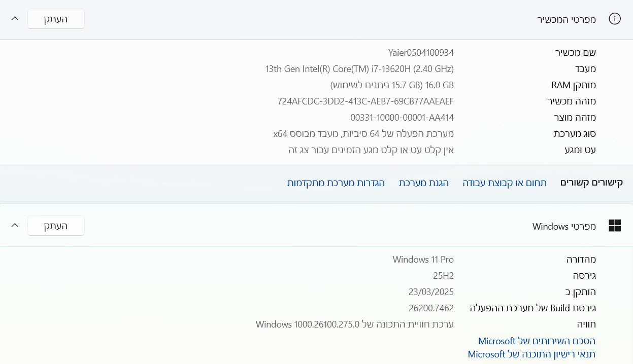Open the הגנת מערכת link
The height and width of the screenshot is (364, 633).
pos(423,183)
